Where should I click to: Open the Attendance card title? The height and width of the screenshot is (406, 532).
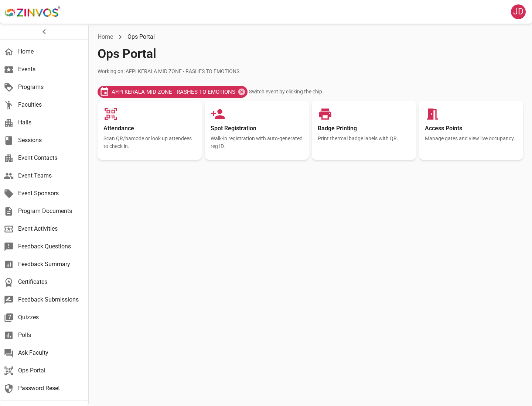[x=119, y=128]
